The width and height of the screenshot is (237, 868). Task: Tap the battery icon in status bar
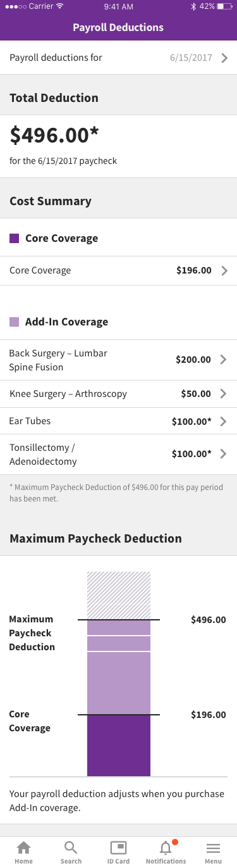point(224,6)
